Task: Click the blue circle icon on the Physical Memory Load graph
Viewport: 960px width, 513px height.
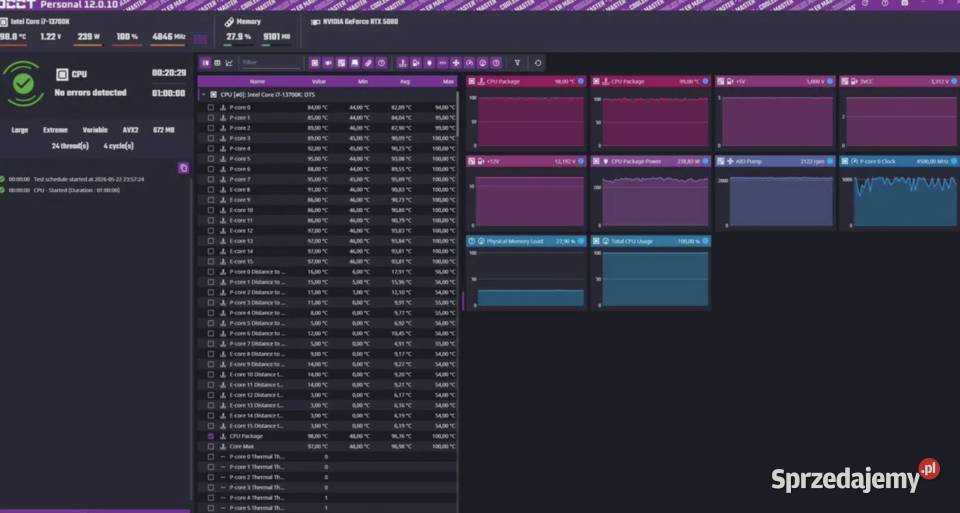Action: 581,241
